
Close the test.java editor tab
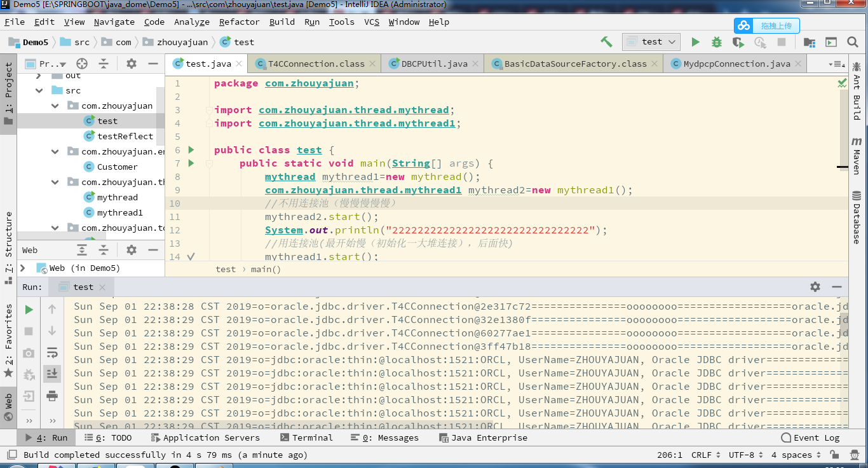pos(239,64)
